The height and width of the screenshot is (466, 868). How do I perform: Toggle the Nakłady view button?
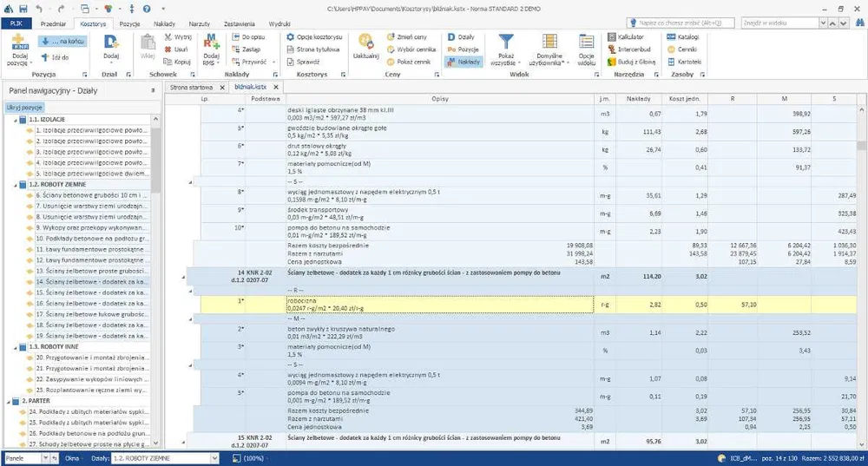click(464, 62)
